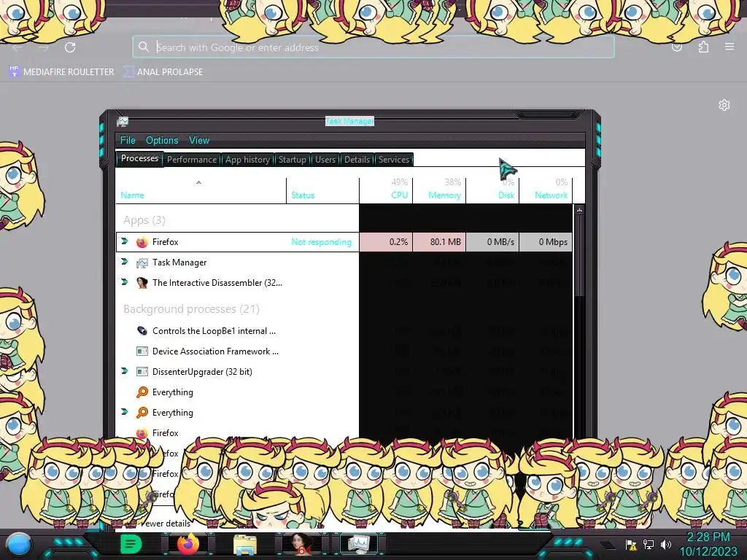
Task: Switch to the Startup tab
Action: [292, 160]
